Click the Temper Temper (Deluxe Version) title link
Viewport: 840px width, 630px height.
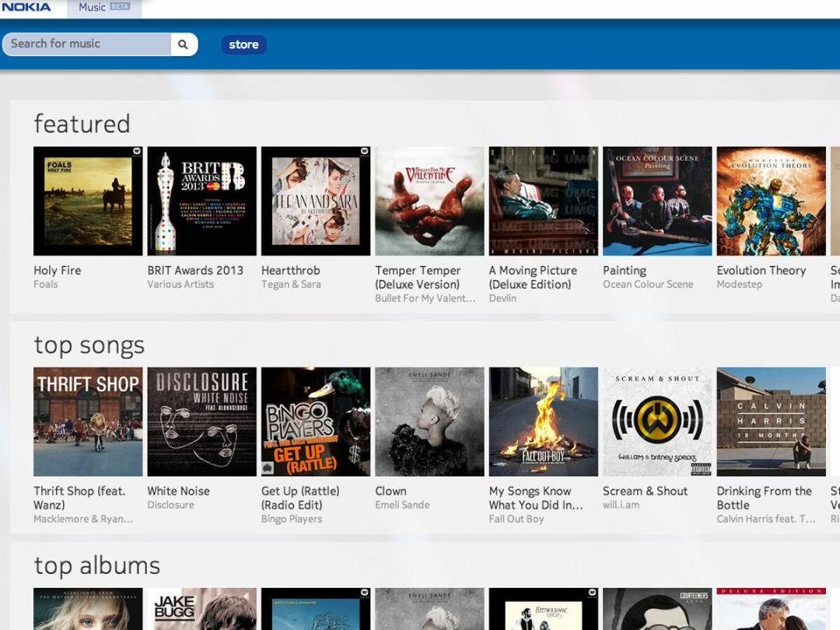(418, 277)
